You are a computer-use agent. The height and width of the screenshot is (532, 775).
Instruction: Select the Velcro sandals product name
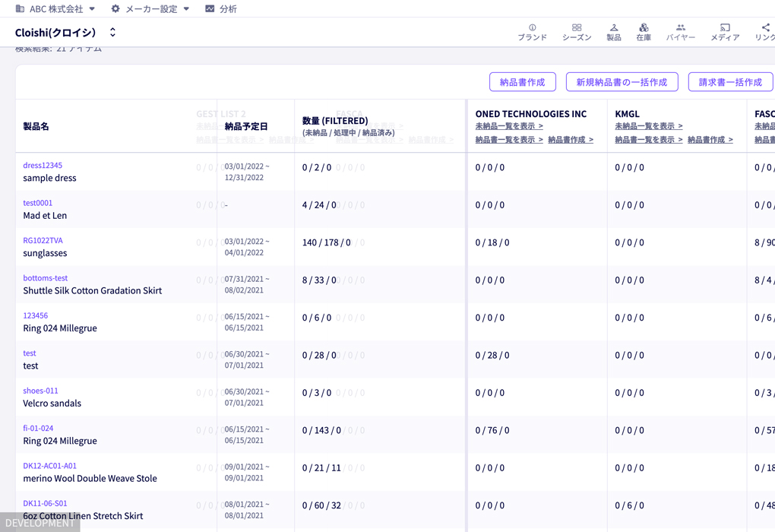pyautogui.click(x=52, y=404)
